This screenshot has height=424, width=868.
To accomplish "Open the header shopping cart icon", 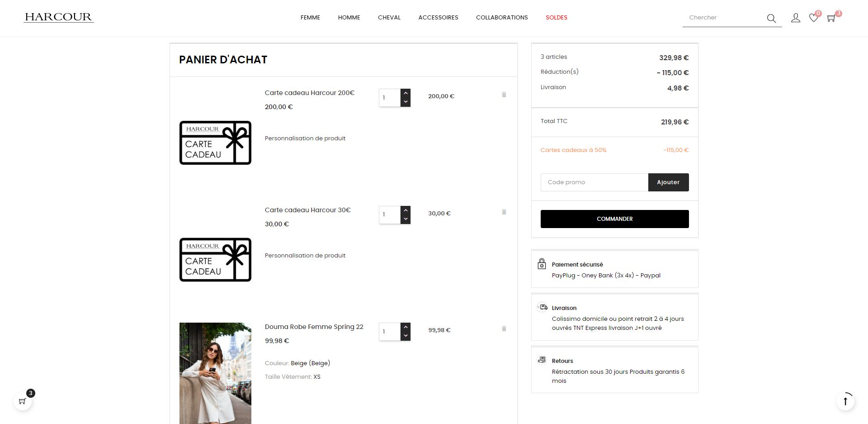I will pyautogui.click(x=831, y=18).
